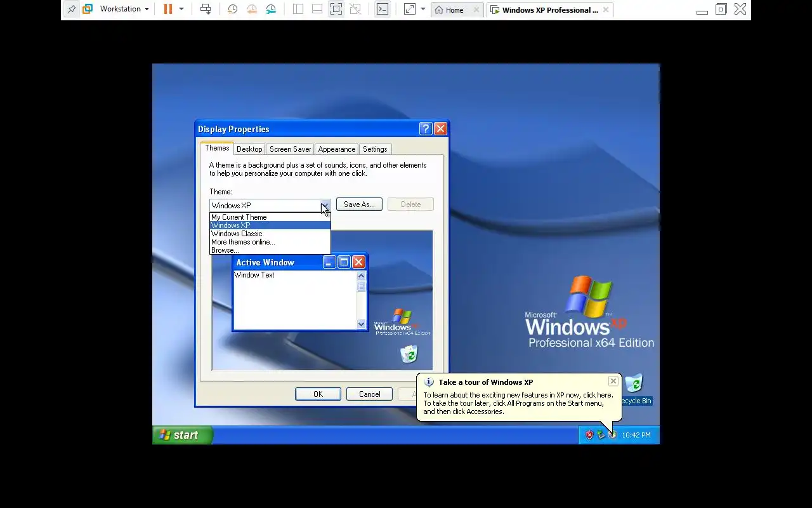812x508 pixels.
Task: Choose Browse... in theme list
Action: point(270,250)
